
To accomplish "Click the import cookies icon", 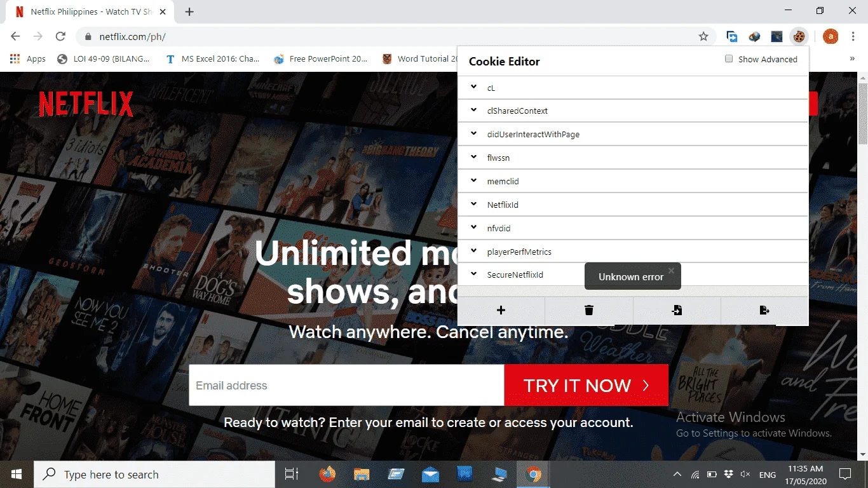I will tap(677, 310).
